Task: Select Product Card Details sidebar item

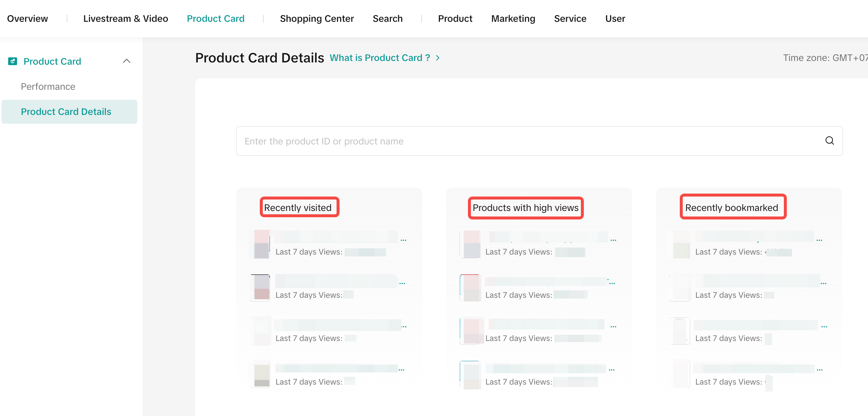Action: tap(66, 112)
